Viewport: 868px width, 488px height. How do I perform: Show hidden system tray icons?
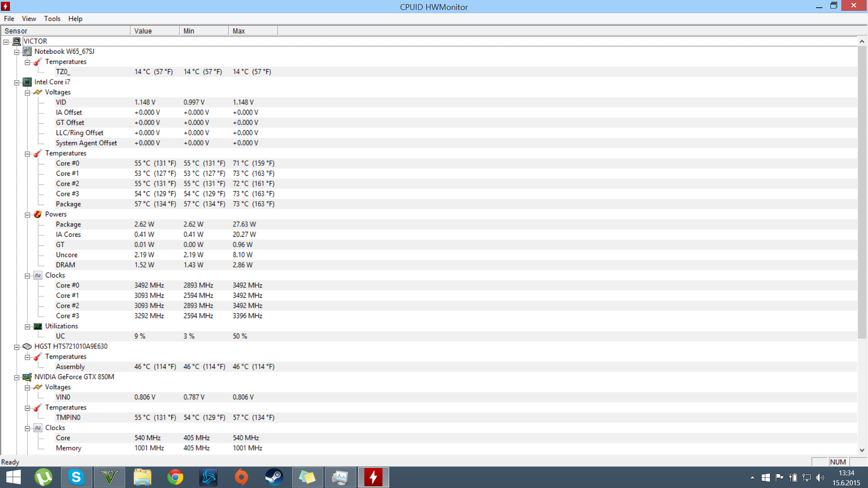pyautogui.click(x=752, y=478)
